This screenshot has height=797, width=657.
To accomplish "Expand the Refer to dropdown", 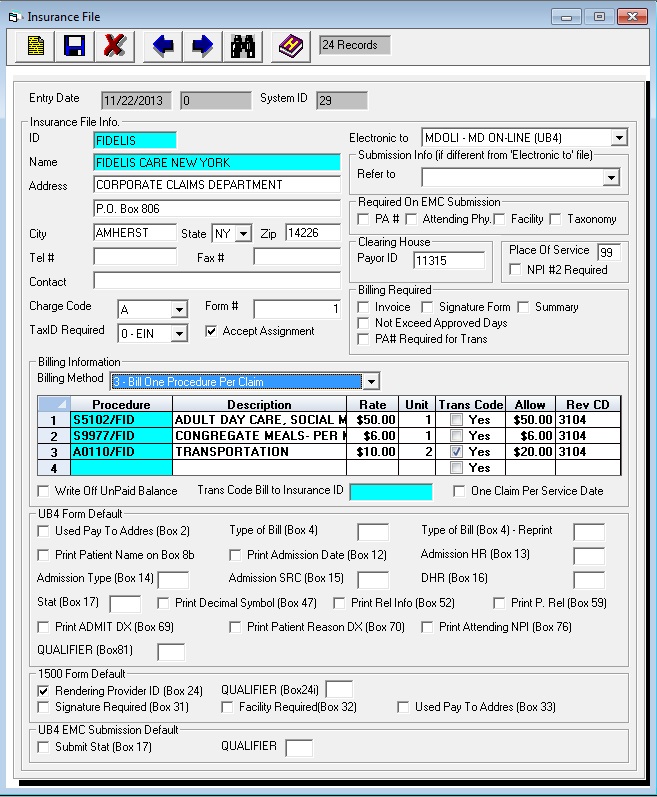I will click(x=611, y=177).
